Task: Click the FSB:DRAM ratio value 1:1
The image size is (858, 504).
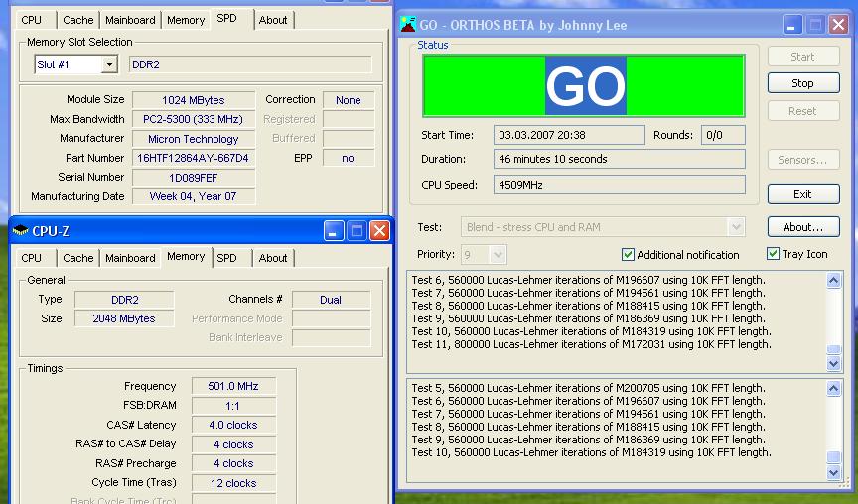Action: click(x=233, y=406)
